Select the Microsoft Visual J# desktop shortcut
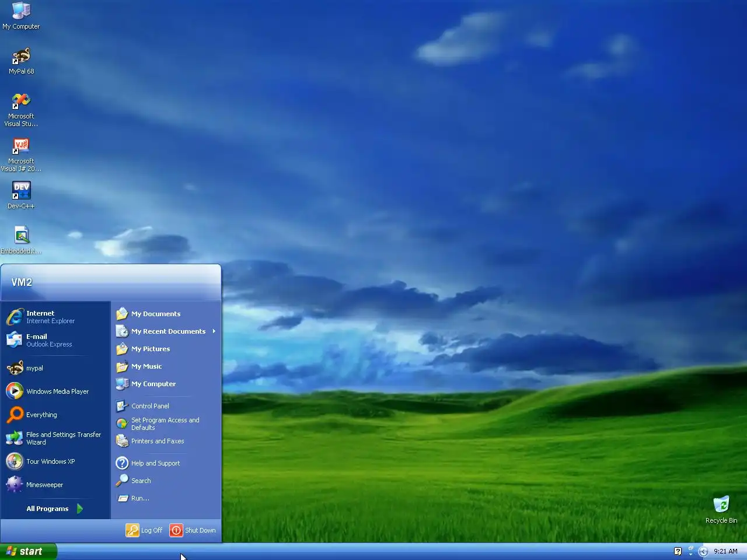The image size is (747, 560). coord(21,155)
